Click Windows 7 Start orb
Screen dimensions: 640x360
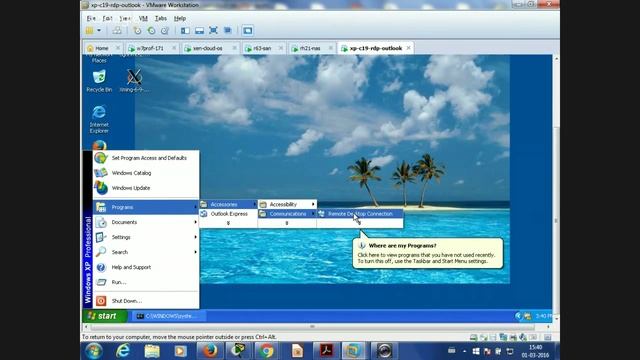[93, 351]
